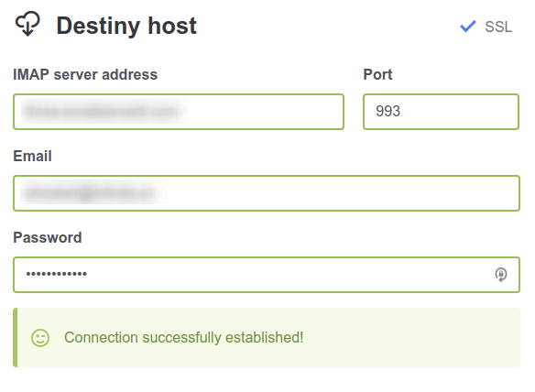Toggle the blue SSL checkmark
Viewport: 535px width, 392px height.
[x=468, y=27]
